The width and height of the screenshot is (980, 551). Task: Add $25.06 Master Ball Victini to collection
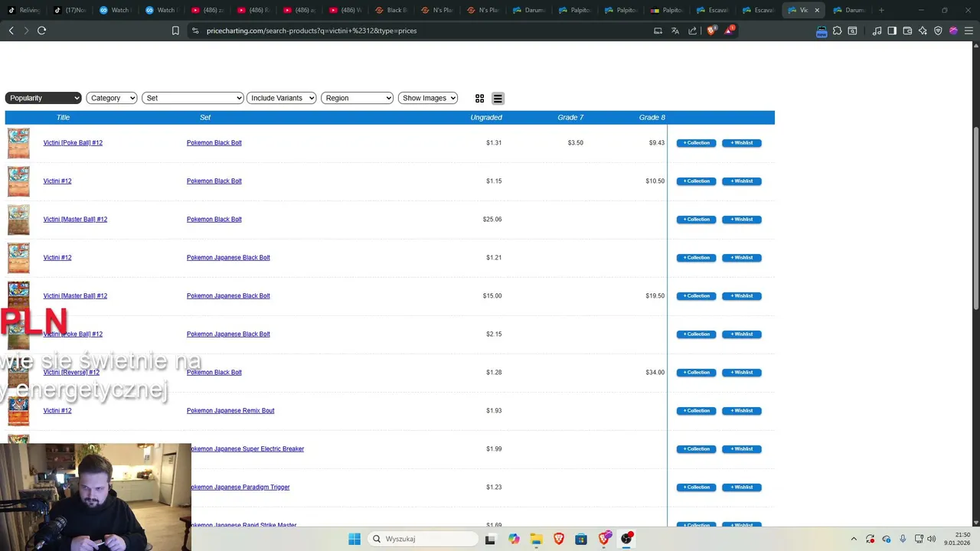click(696, 220)
